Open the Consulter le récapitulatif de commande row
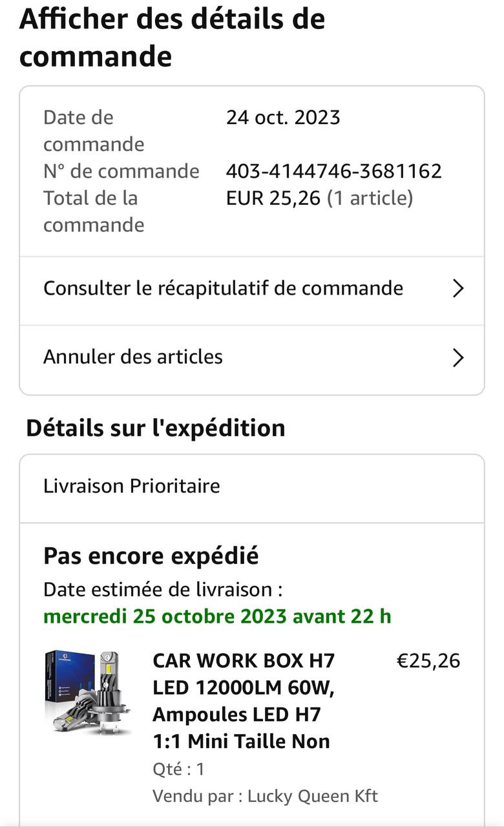The width and height of the screenshot is (504, 827). click(223, 288)
